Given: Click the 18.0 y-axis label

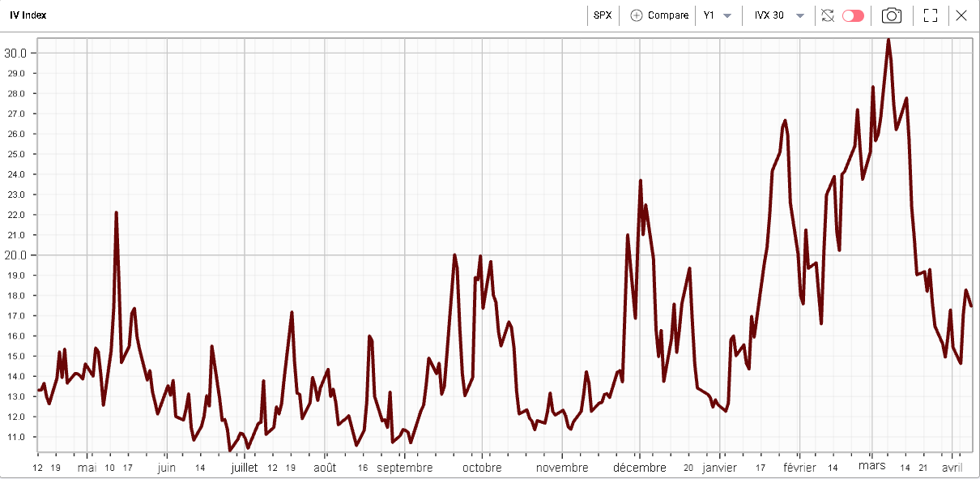Looking at the screenshot, I should click(16, 296).
